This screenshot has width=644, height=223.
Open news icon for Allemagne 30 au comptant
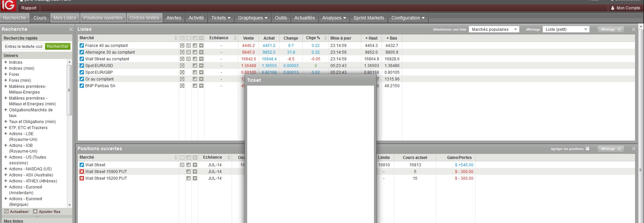click(188, 52)
